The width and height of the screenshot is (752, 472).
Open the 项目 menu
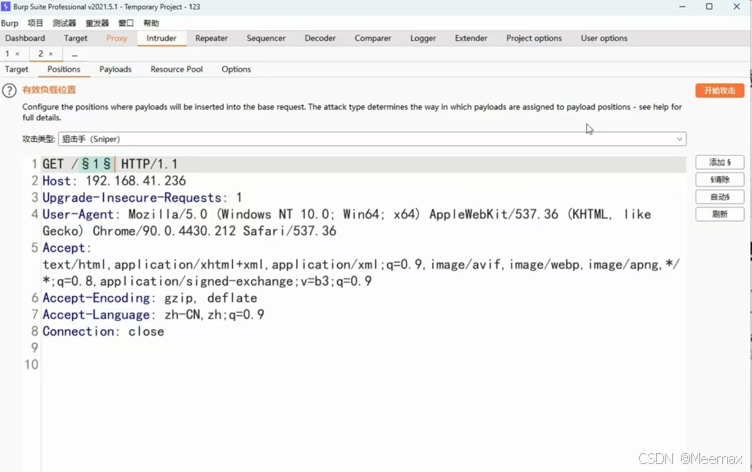pyautogui.click(x=35, y=23)
